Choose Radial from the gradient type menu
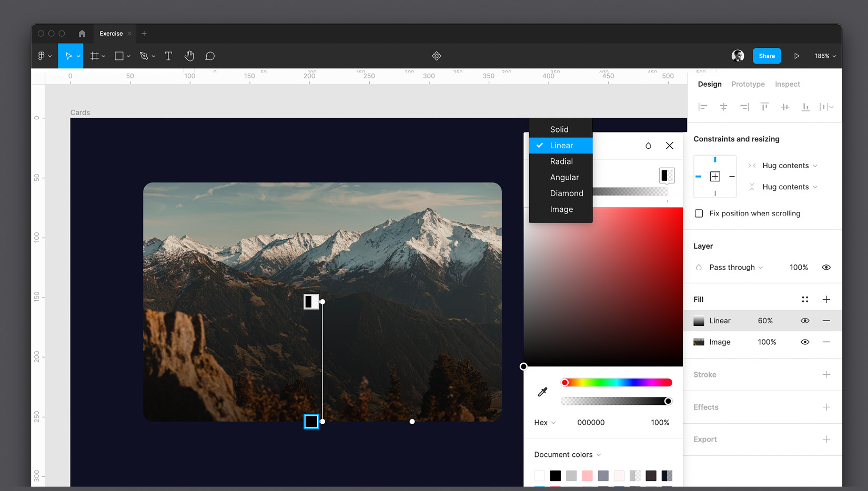 [x=561, y=161]
